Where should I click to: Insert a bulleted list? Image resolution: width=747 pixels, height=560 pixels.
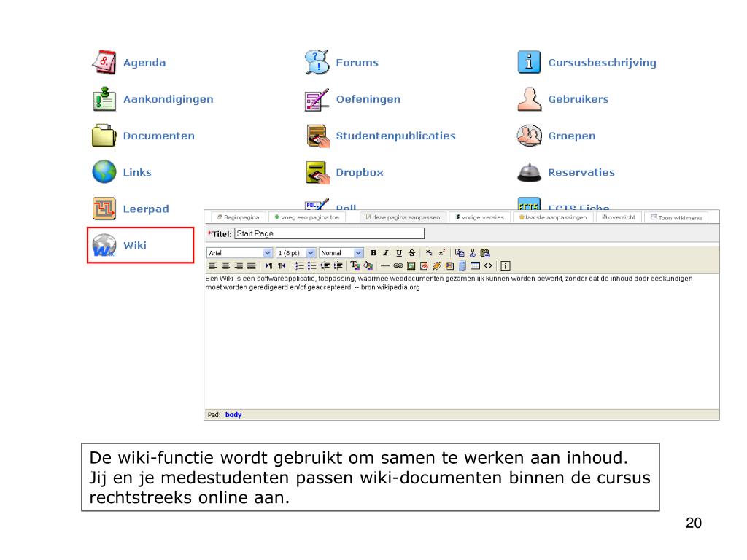tap(312, 265)
